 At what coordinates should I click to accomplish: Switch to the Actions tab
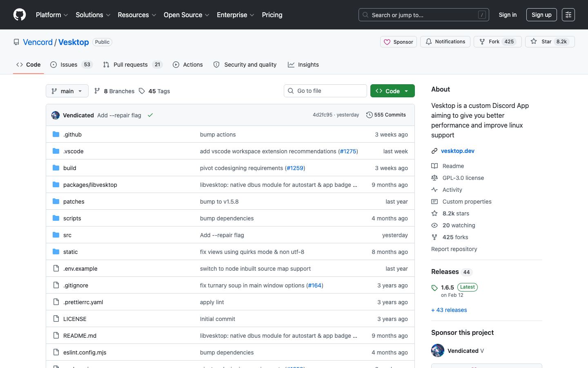pos(188,65)
